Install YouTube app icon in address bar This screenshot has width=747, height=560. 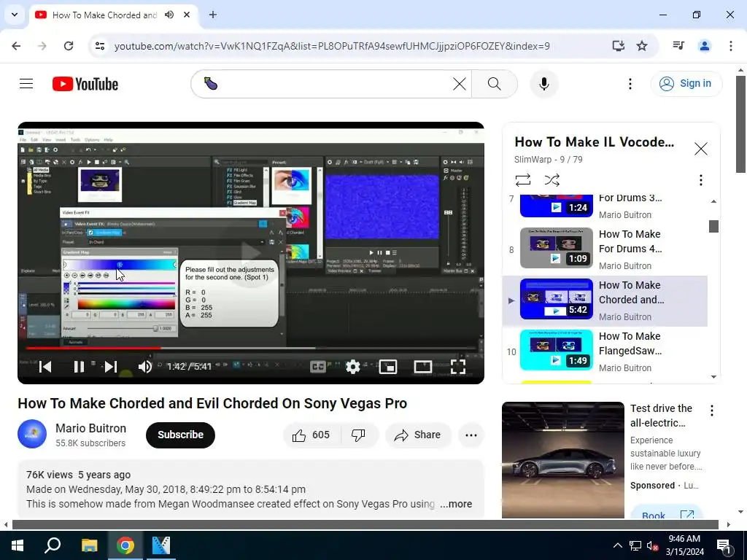point(618,46)
